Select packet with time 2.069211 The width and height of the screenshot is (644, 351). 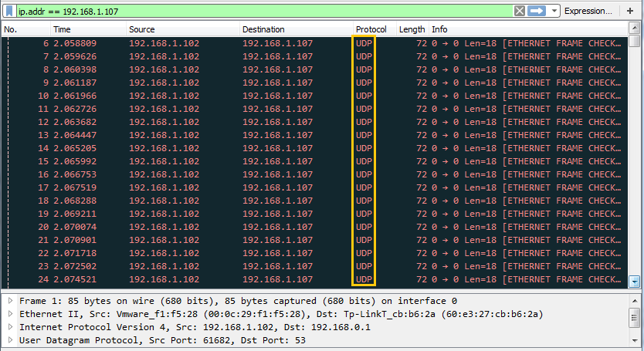pos(315,214)
